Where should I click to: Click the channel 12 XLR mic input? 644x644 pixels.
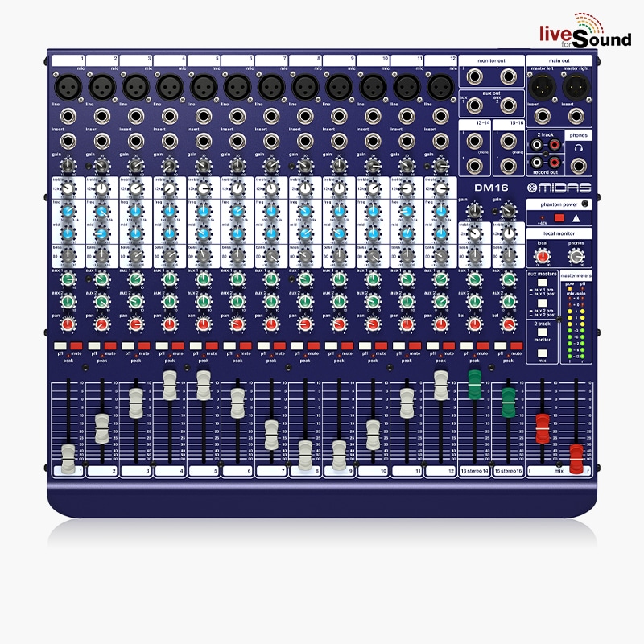point(440,88)
